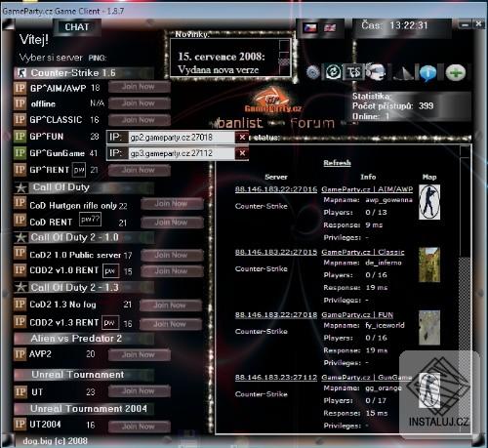This screenshot has height=448, width=488.
Task: Click IP icon for COD2 v1.0 RENT
Action: [x=20, y=270]
